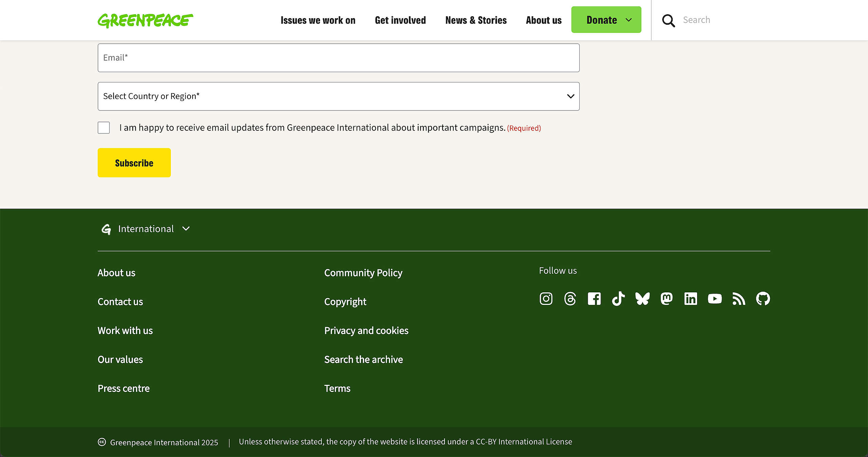Image resolution: width=868 pixels, height=457 pixels.
Task: Click the CC-BY International License notice
Action: point(406,442)
